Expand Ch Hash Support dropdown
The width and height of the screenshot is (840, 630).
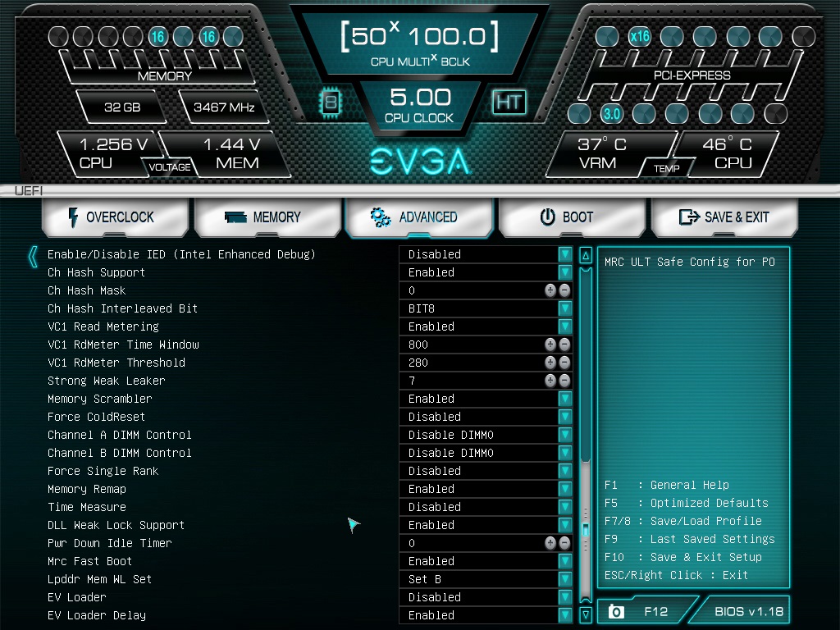tap(564, 272)
